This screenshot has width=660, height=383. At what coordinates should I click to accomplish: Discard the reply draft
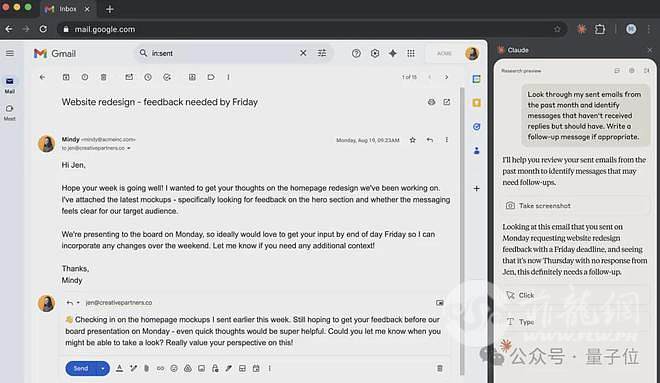pos(439,368)
